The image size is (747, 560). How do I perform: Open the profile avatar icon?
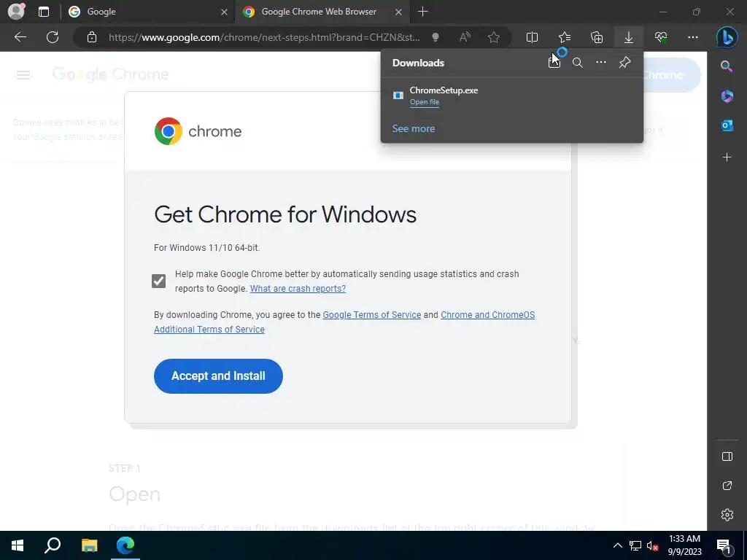click(16, 12)
